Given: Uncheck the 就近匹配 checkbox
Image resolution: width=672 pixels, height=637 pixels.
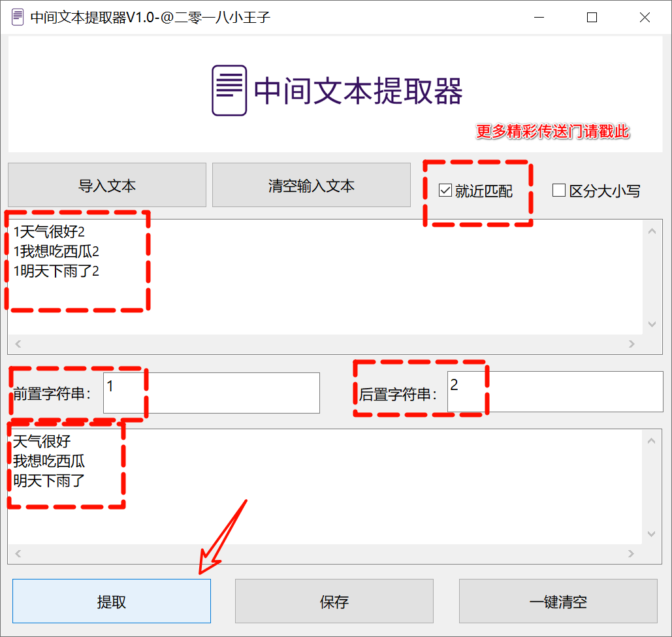Looking at the screenshot, I should [x=445, y=190].
